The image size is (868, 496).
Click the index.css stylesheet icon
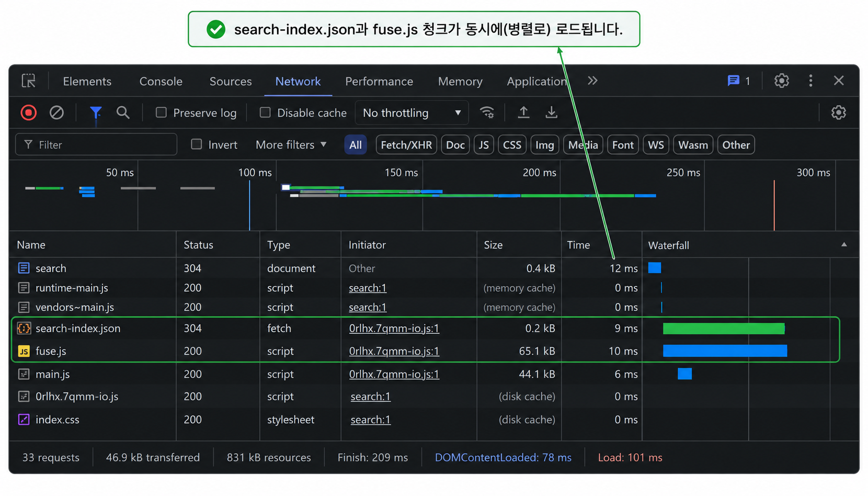point(24,420)
